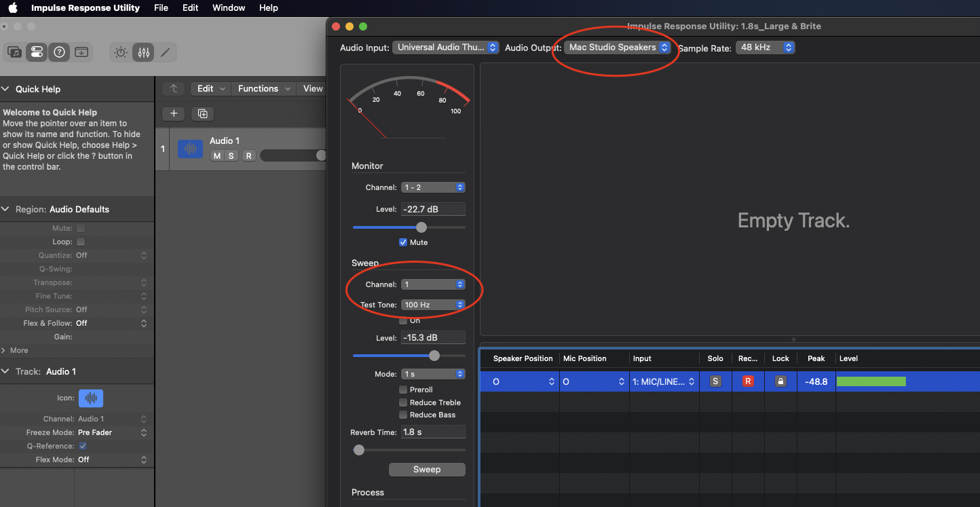Click the blue waveform icon on Audio 1 track
980x507 pixels.
[x=191, y=149]
